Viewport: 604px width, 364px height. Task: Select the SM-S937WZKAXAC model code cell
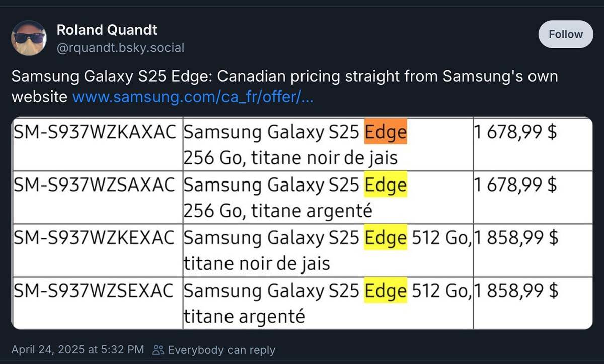click(x=95, y=133)
